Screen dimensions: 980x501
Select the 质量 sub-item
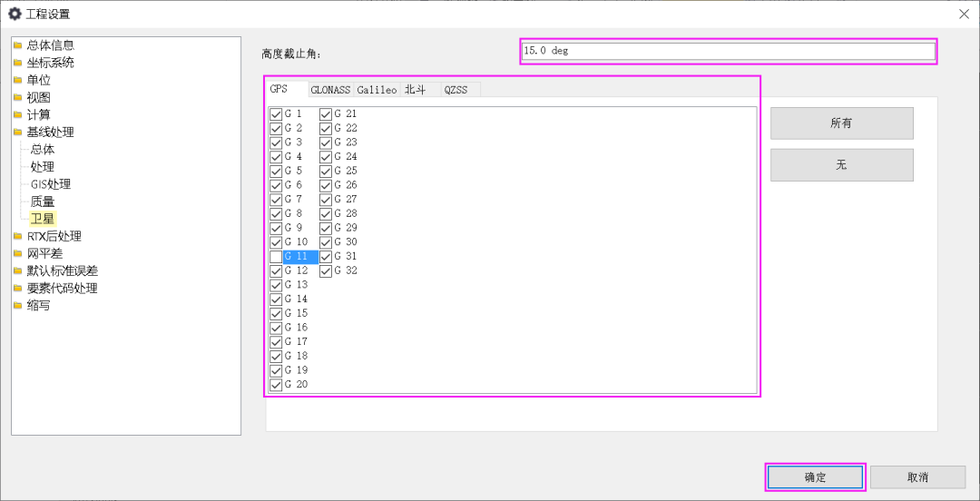(x=43, y=202)
